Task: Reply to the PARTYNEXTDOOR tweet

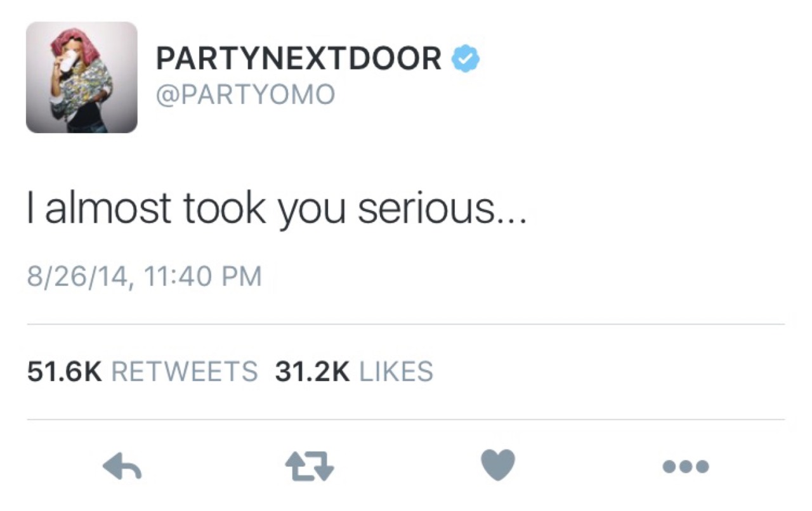Action: (122, 467)
